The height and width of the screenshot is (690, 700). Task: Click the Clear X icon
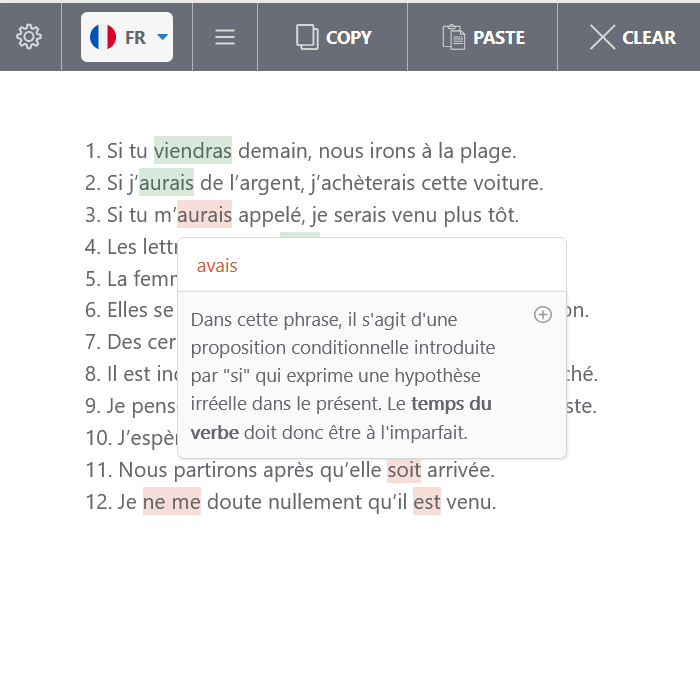(x=602, y=37)
